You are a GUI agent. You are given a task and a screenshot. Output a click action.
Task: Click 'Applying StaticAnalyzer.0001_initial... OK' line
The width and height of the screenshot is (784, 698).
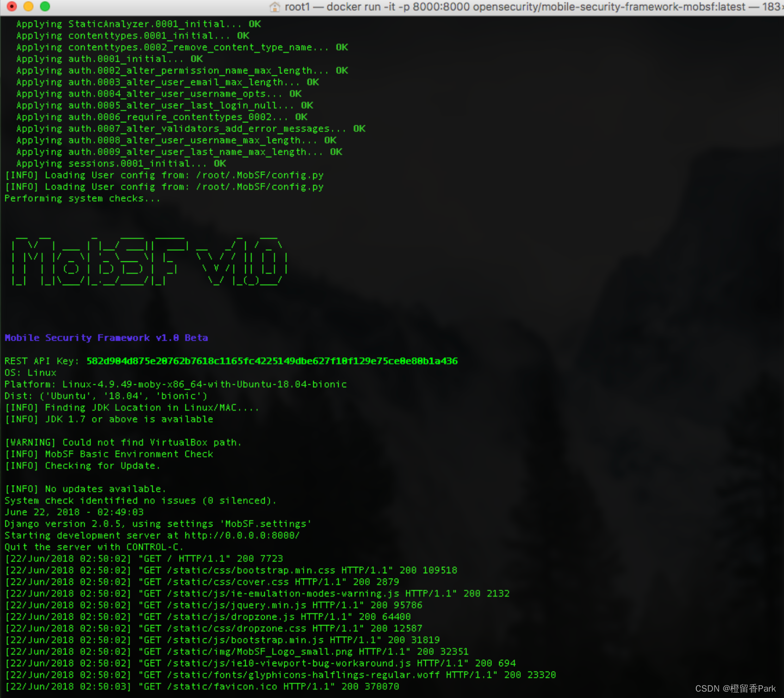click(x=138, y=24)
